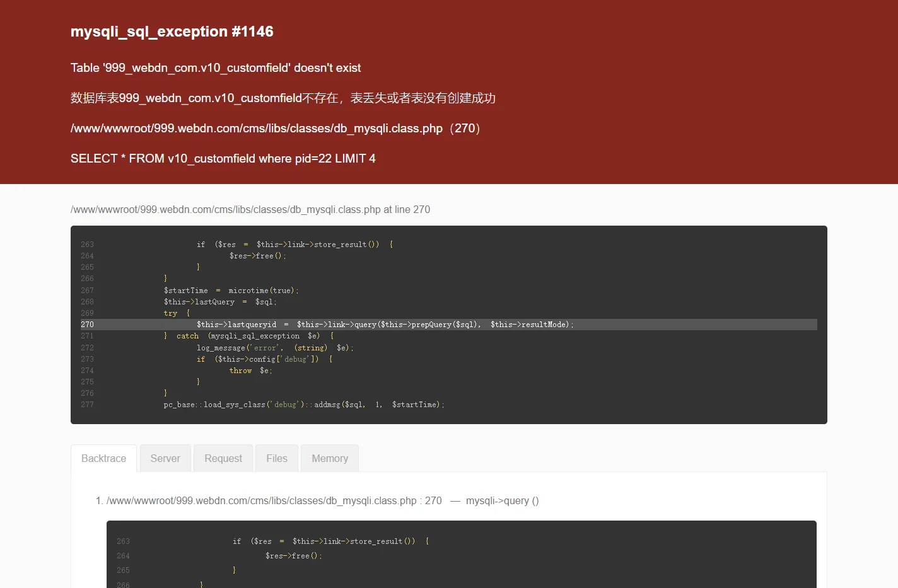
Task: Click highlighted code line 270 in the top code block
Action: click(x=449, y=325)
